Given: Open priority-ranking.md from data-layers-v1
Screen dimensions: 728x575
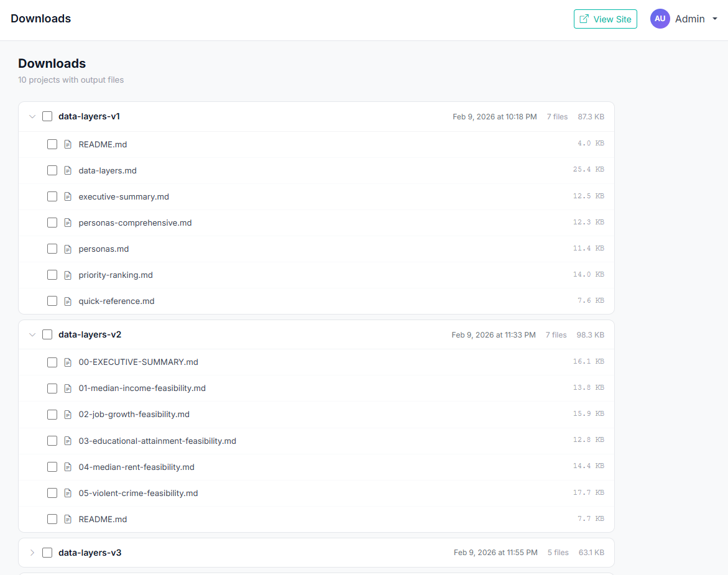Looking at the screenshot, I should pyautogui.click(x=116, y=274).
